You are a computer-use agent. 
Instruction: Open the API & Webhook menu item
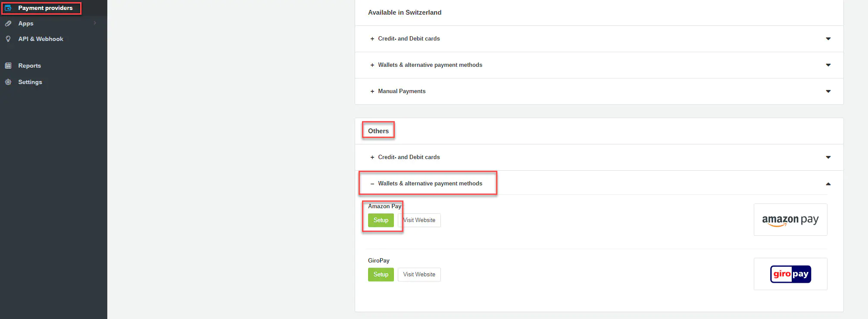tap(41, 39)
